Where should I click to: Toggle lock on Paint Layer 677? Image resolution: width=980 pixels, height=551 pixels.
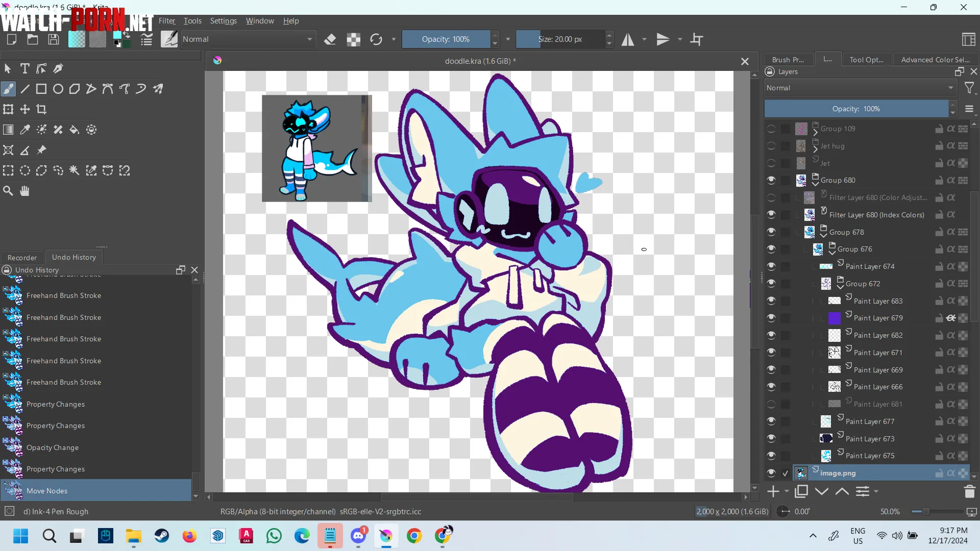pyautogui.click(x=939, y=421)
